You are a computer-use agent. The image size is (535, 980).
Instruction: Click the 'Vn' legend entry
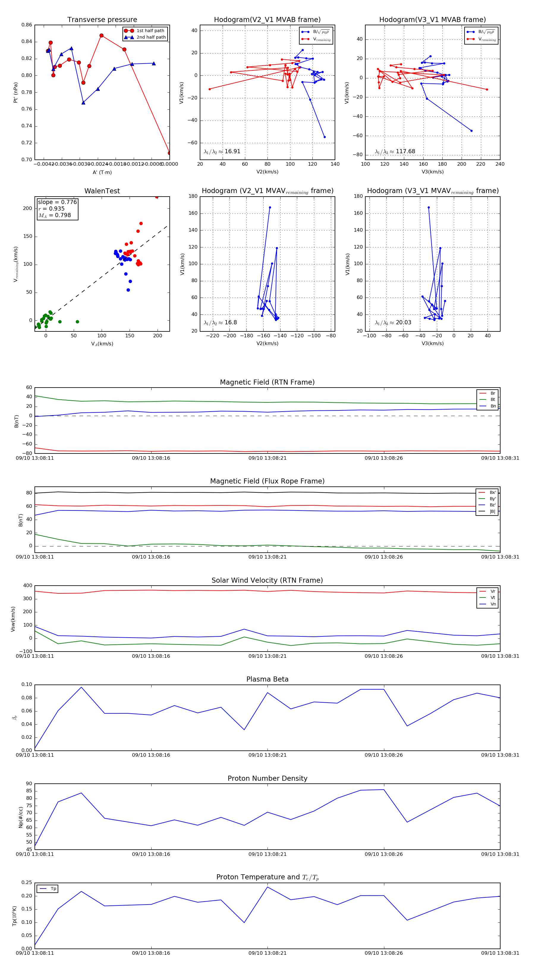(x=487, y=604)
